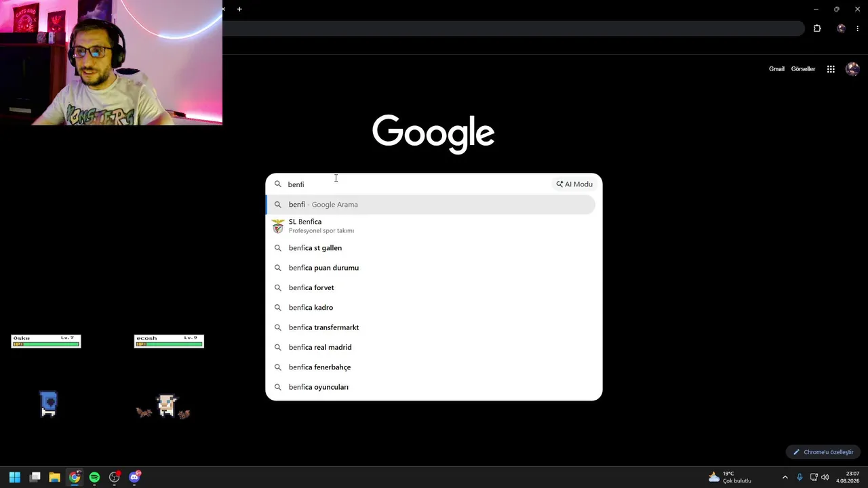Open OBS Studio from the taskbar
This screenshot has height=488, width=868.
pyautogui.click(x=115, y=477)
